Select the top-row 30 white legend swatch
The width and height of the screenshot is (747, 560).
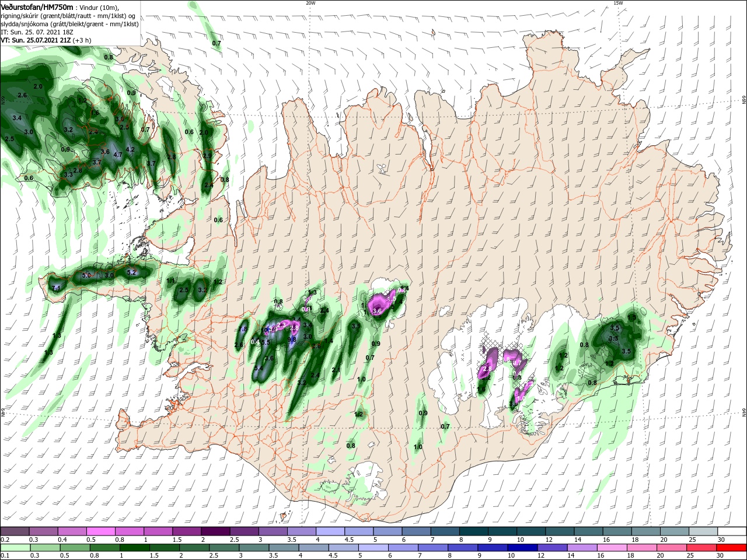(732, 531)
